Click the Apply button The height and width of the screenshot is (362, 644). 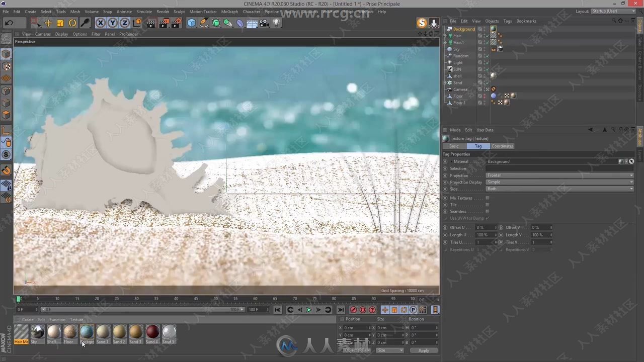pyautogui.click(x=424, y=350)
